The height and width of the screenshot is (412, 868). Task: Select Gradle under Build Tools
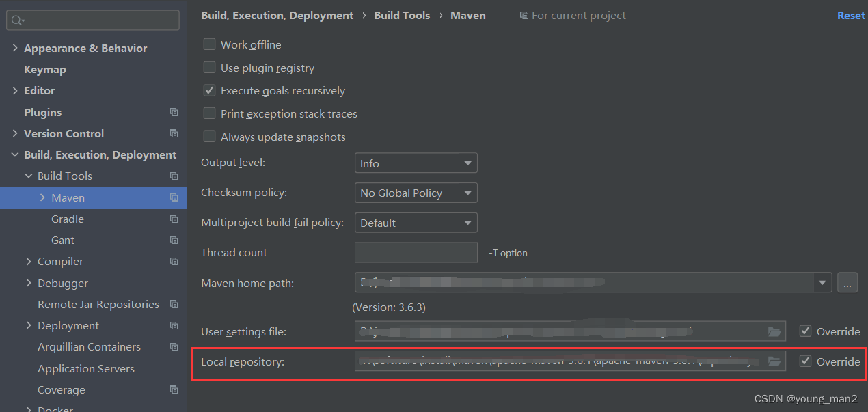point(68,219)
